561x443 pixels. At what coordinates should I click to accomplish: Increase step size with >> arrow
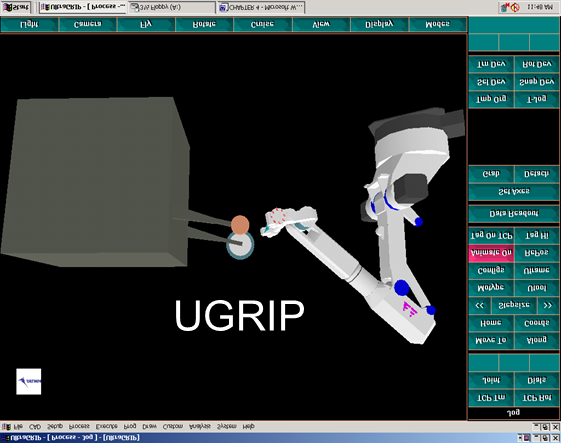click(x=548, y=306)
